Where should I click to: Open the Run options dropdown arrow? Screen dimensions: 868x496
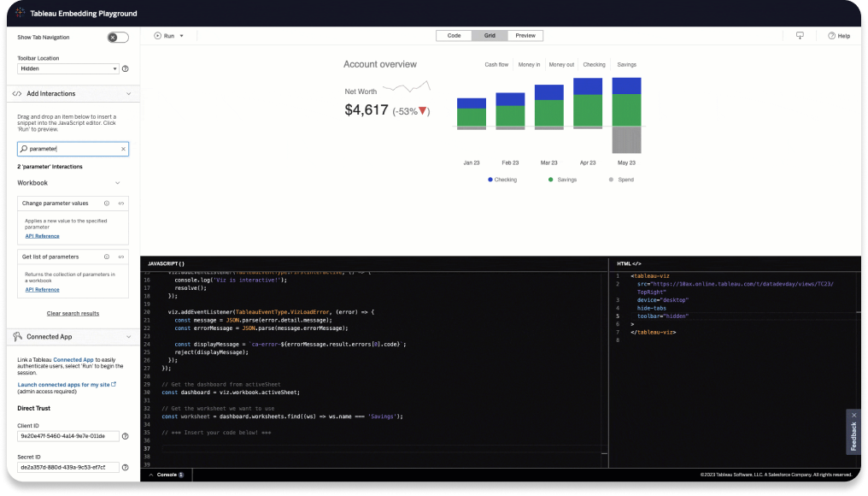tap(181, 36)
